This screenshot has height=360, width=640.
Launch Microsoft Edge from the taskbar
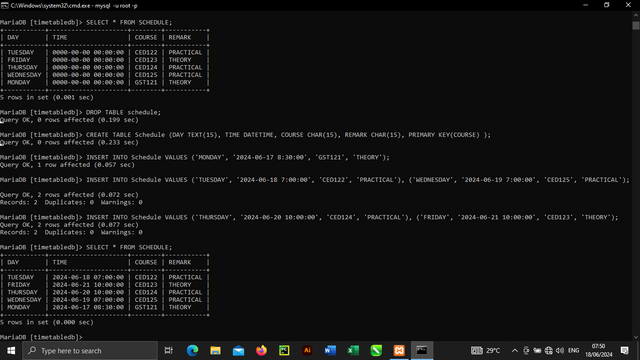click(192, 351)
